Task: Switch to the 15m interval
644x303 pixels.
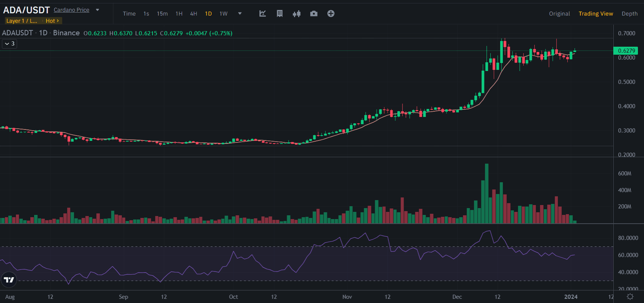Action: click(162, 14)
